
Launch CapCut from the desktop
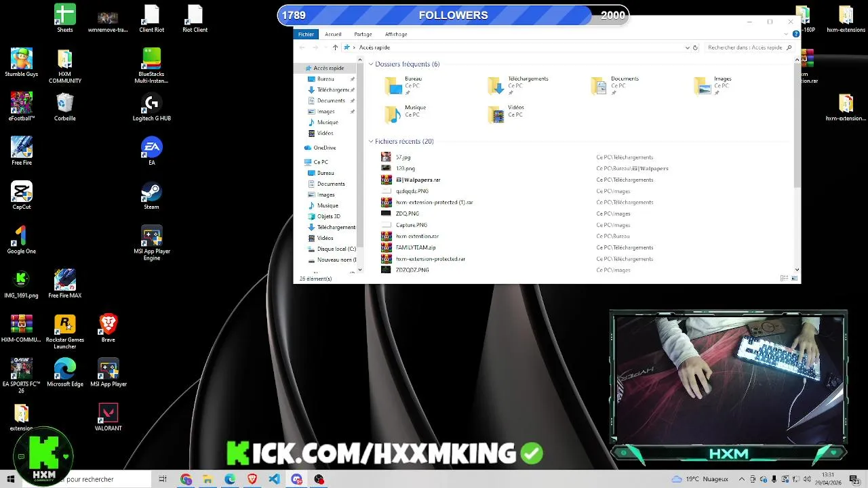click(22, 195)
